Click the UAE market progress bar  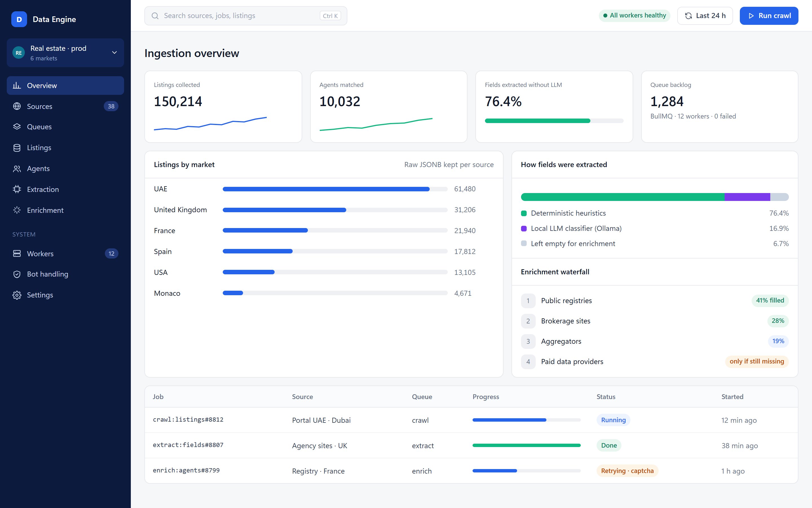tap(335, 189)
